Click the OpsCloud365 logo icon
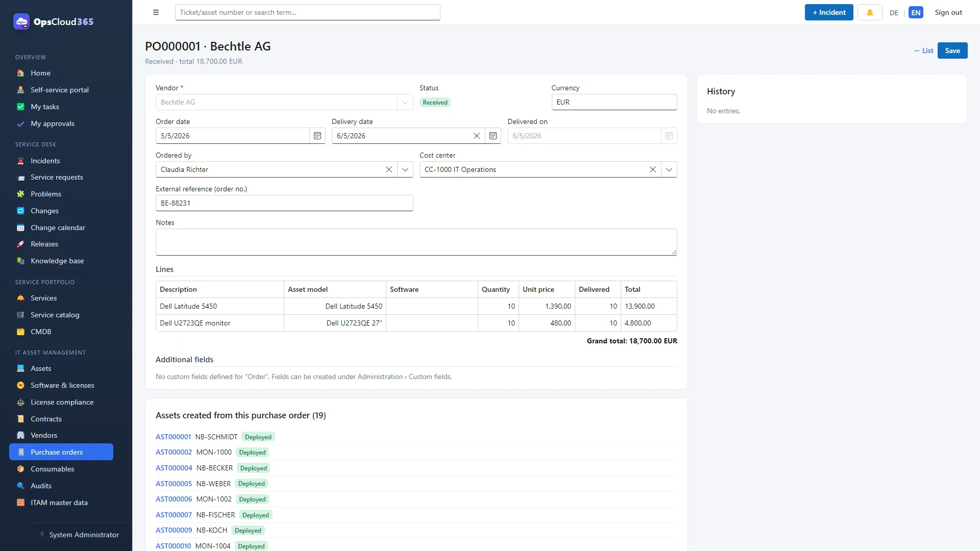The width and height of the screenshot is (980, 551). point(21,21)
